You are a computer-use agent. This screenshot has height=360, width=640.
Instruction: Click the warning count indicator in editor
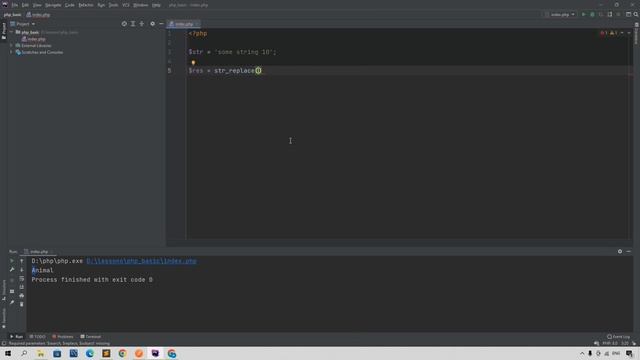pos(613,33)
